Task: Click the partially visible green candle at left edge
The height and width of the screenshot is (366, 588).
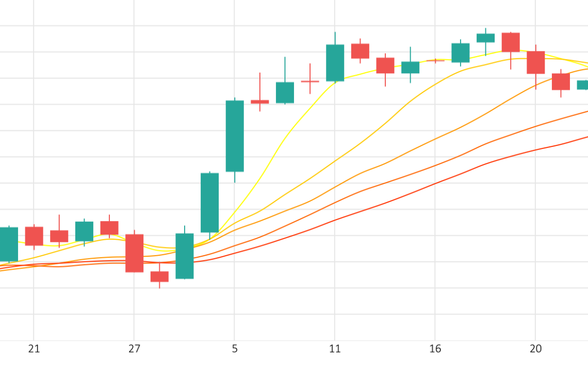Action: [9, 244]
